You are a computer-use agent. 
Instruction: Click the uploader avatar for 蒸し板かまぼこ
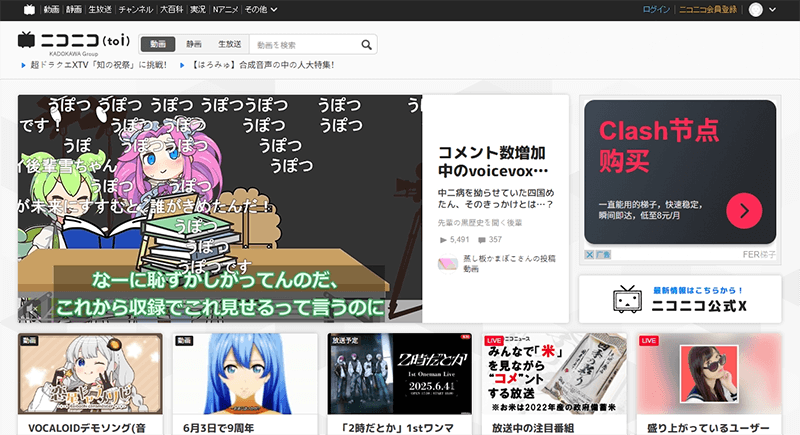pyautogui.click(x=447, y=264)
